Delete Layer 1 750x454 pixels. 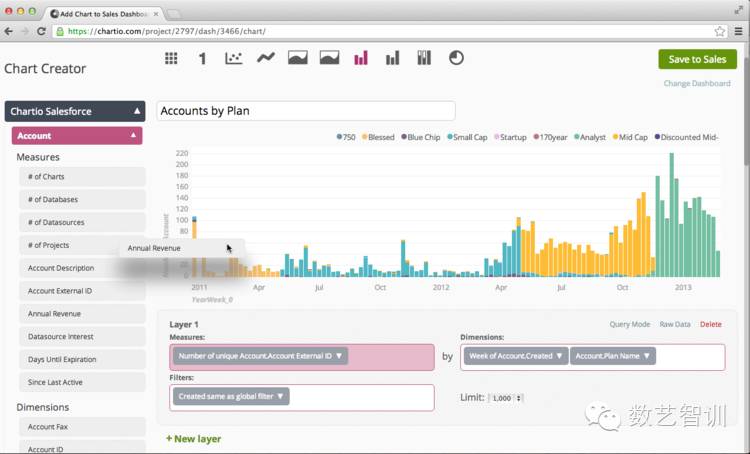coord(711,324)
